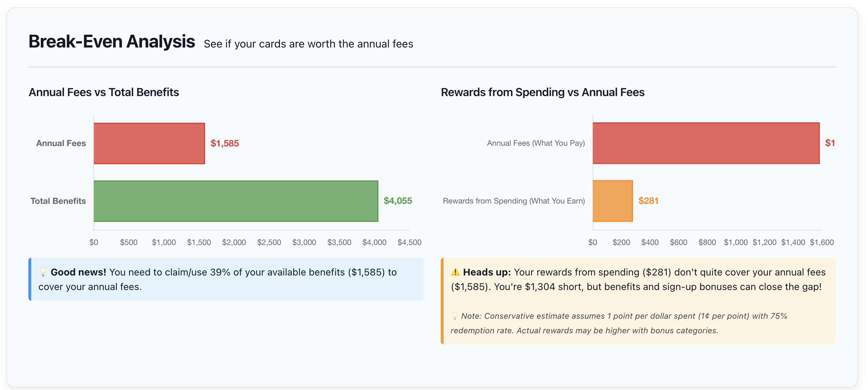Click the $4,055 value label

[397, 201]
